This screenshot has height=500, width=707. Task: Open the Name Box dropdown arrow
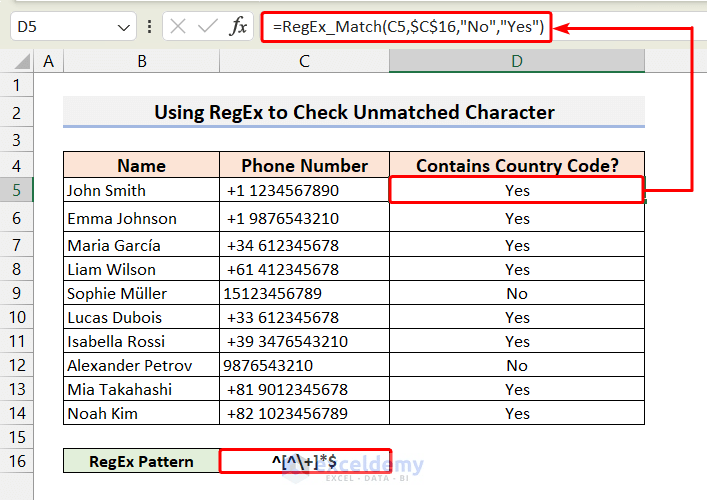point(124,28)
